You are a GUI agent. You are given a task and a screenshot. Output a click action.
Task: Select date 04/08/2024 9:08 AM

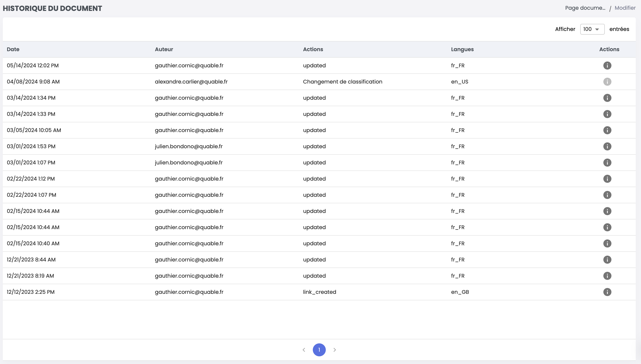(x=33, y=82)
